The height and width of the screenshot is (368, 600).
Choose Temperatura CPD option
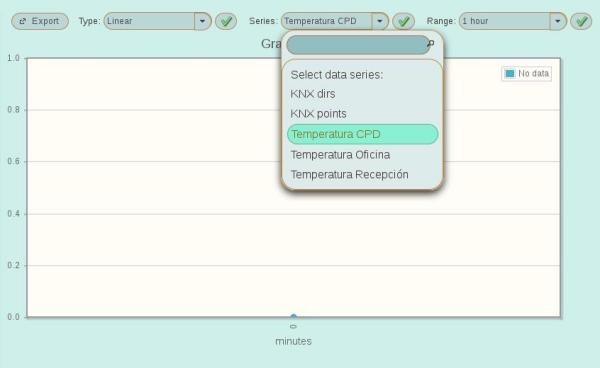click(x=362, y=134)
